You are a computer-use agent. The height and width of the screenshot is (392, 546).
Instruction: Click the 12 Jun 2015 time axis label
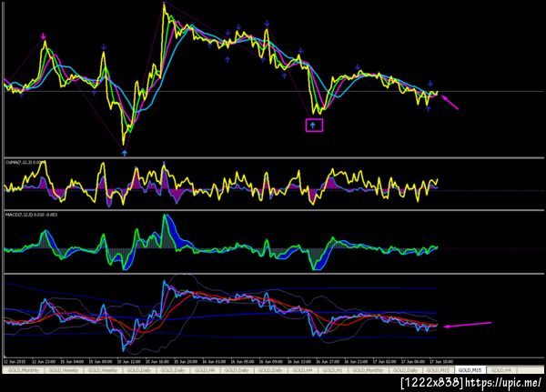pyautogui.click(x=16, y=362)
